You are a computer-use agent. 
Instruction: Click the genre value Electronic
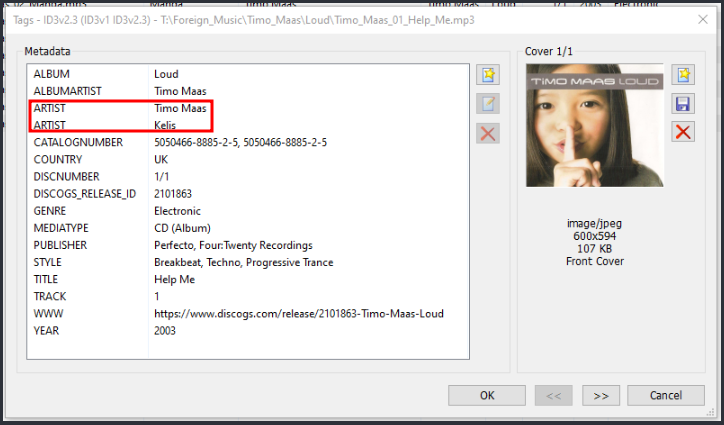click(x=177, y=211)
